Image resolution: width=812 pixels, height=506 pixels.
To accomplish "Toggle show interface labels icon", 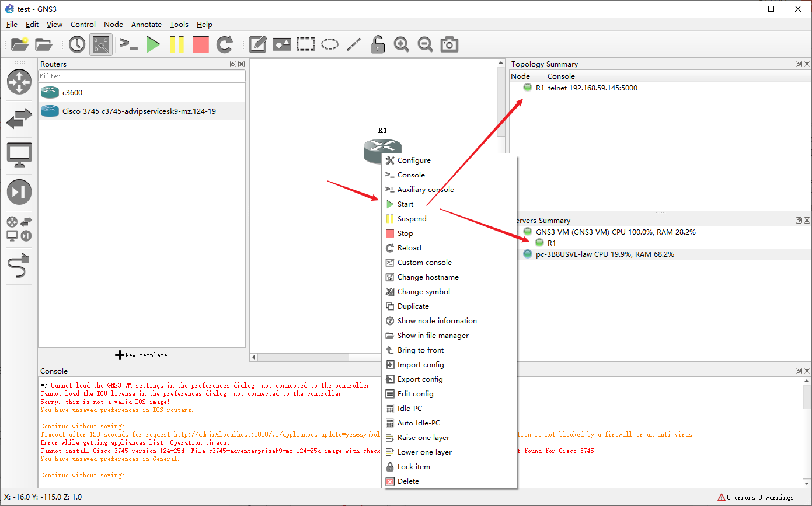I will pyautogui.click(x=100, y=44).
